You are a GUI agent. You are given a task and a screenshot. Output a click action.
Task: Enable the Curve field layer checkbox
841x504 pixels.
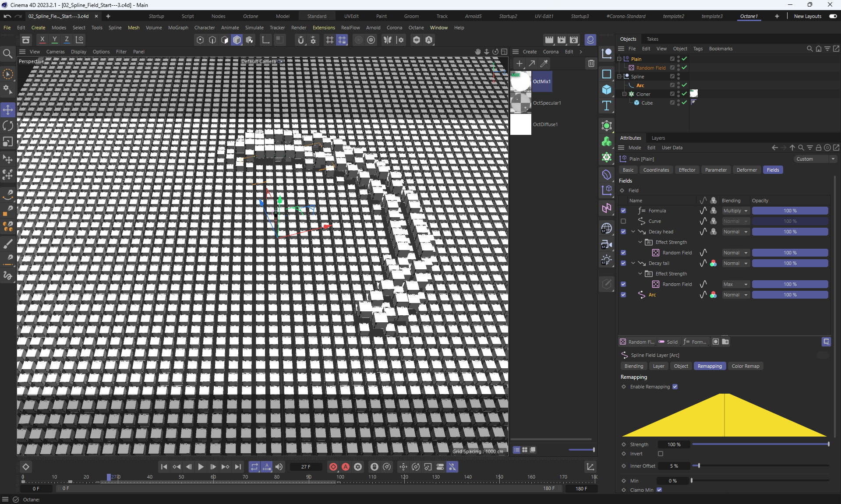click(623, 221)
